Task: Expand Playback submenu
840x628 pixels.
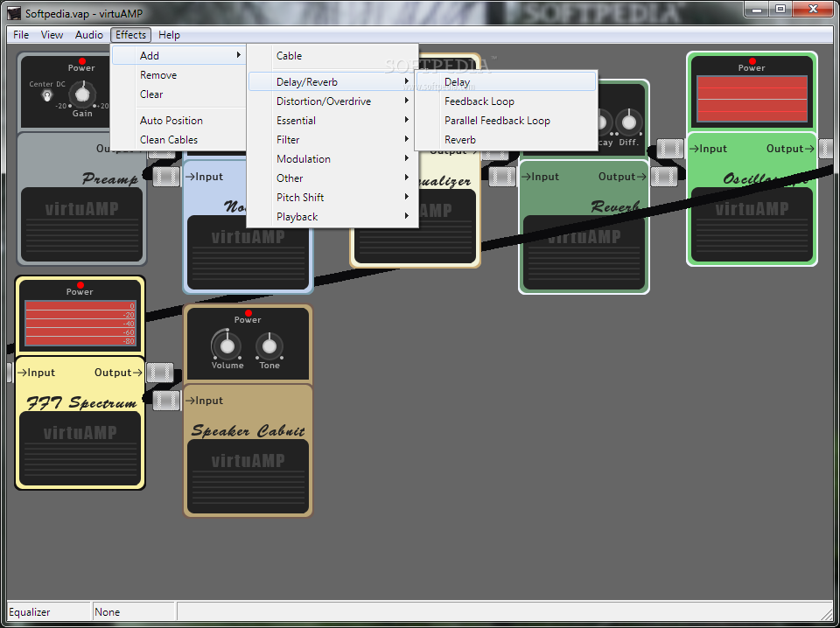Action: click(x=332, y=217)
